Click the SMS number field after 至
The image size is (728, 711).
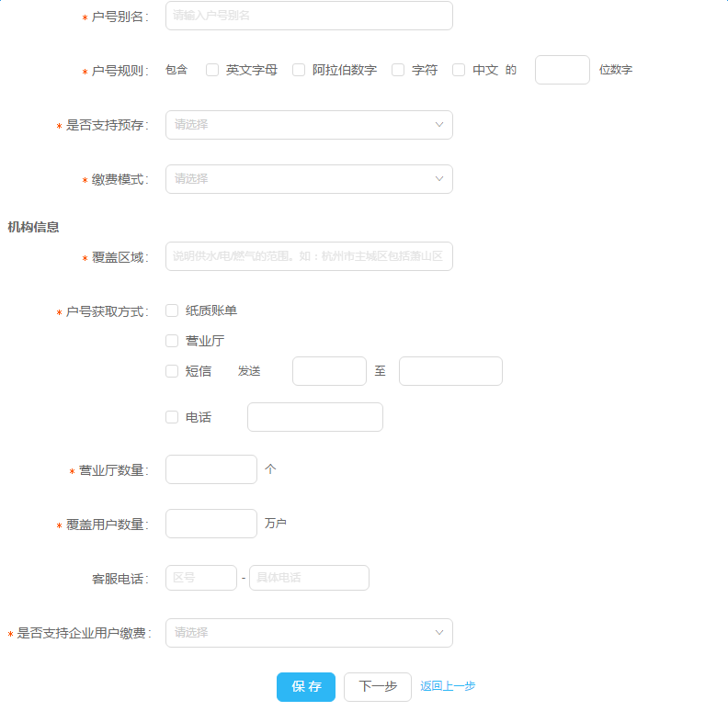click(450, 371)
